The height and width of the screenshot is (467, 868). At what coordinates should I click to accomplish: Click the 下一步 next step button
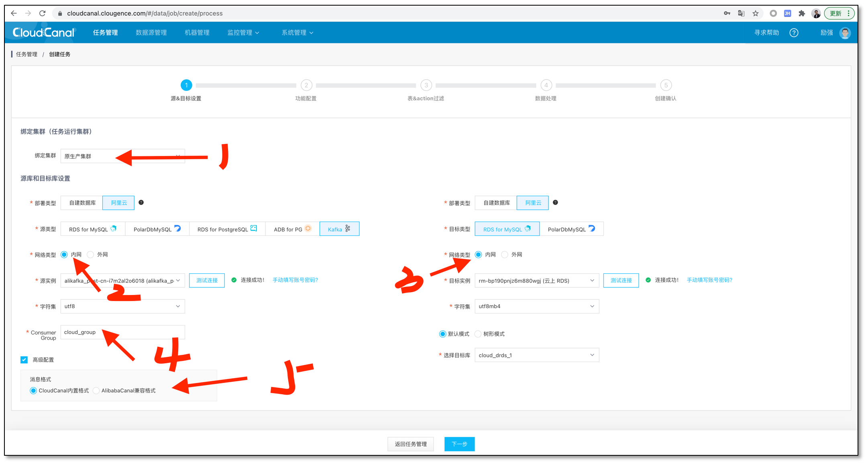point(459,444)
